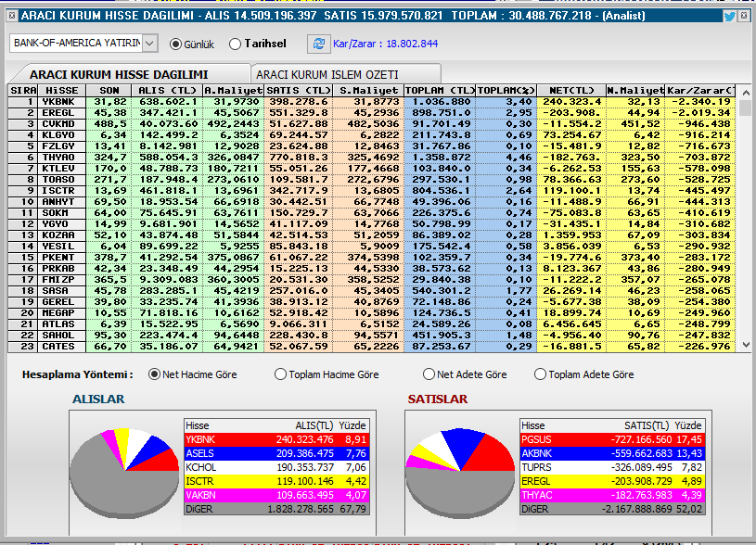Click TUPRS row in SATISLAR legend

(612, 467)
